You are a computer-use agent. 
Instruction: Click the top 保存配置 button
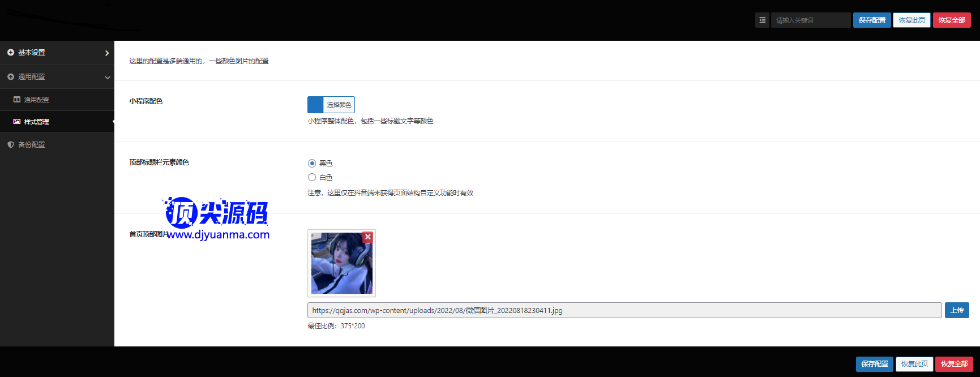click(872, 20)
